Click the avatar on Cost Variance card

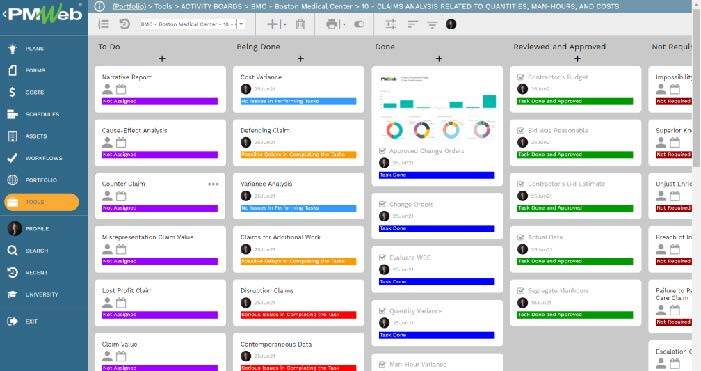pyautogui.click(x=246, y=89)
